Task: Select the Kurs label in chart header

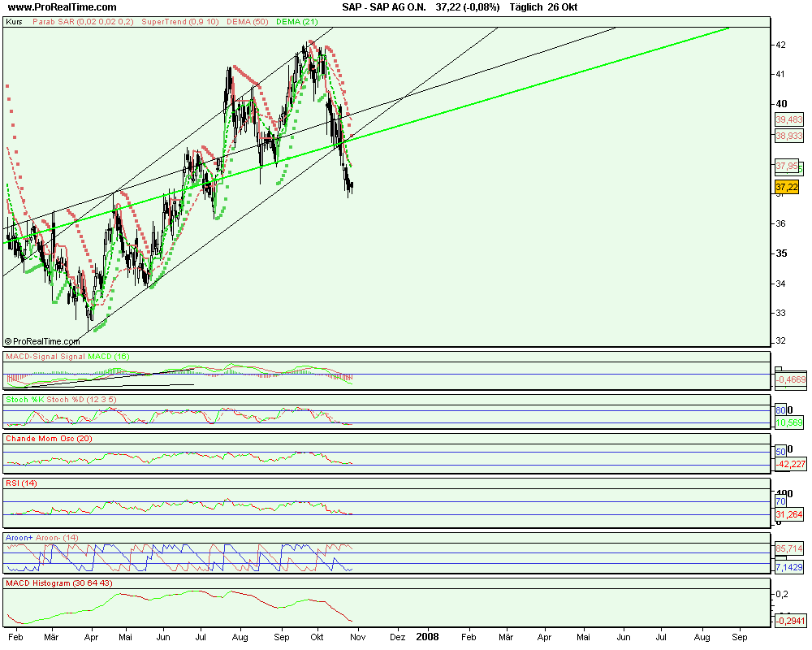Action: pyautogui.click(x=14, y=22)
